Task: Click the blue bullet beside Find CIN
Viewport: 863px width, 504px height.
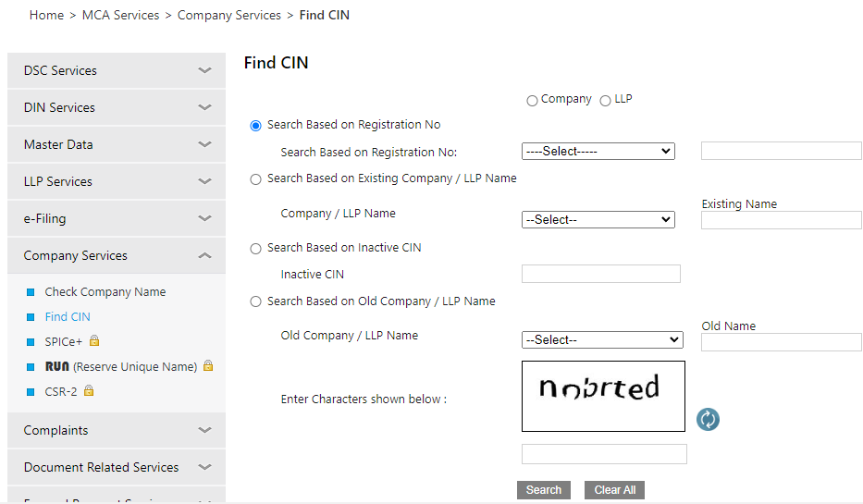Action: tap(31, 317)
